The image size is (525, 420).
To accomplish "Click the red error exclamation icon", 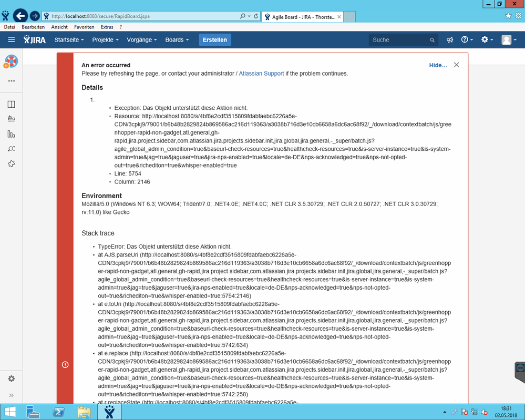I will [x=65, y=364].
